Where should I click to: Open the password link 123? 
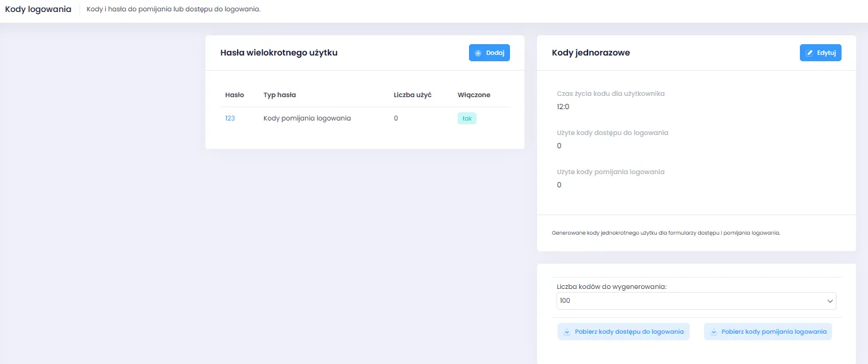coord(230,118)
